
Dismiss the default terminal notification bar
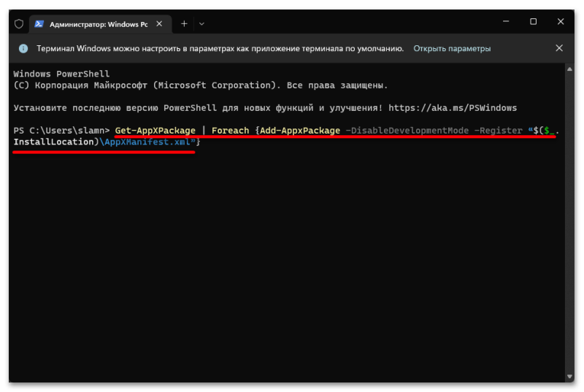(x=559, y=48)
